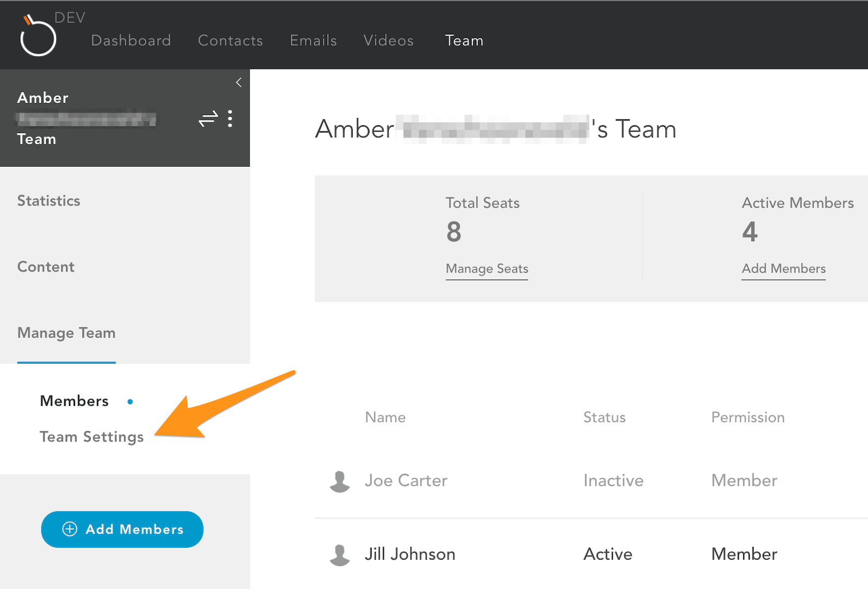Click the Name column header
This screenshot has width=868, height=589.
[x=385, y=417]
